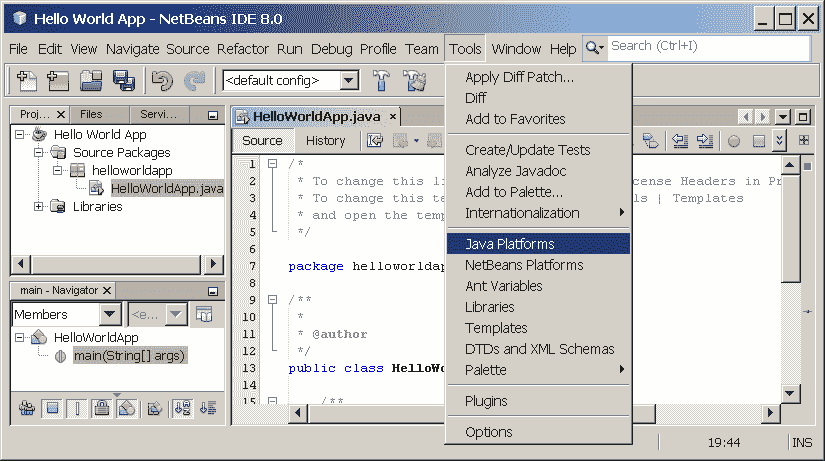Close the main - Navigator tab

coord(107,290)
